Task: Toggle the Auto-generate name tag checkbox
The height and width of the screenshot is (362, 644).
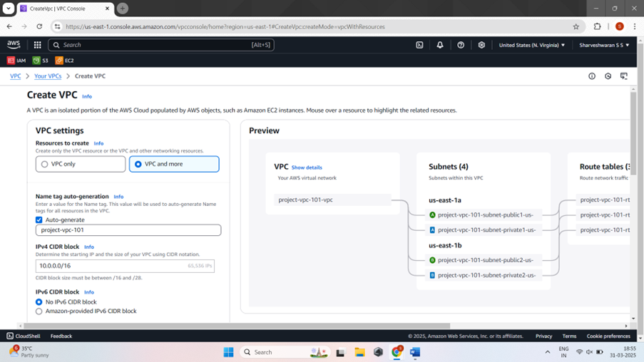Action: (39, 220)
